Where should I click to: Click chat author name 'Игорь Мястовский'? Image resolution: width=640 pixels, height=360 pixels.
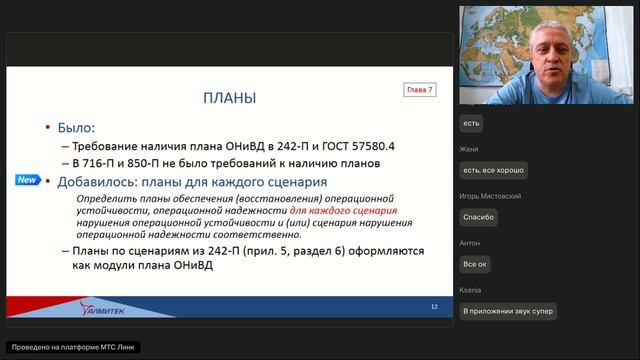pos(490,196)
